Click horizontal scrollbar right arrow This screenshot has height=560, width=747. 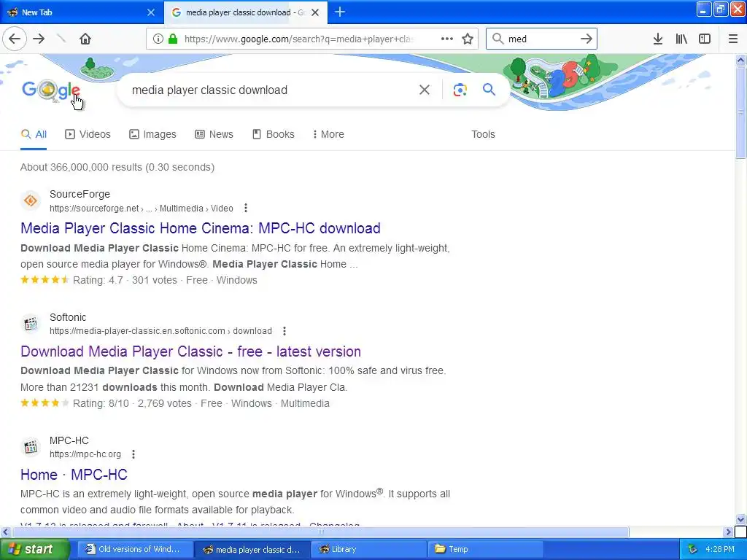(729, 532)
